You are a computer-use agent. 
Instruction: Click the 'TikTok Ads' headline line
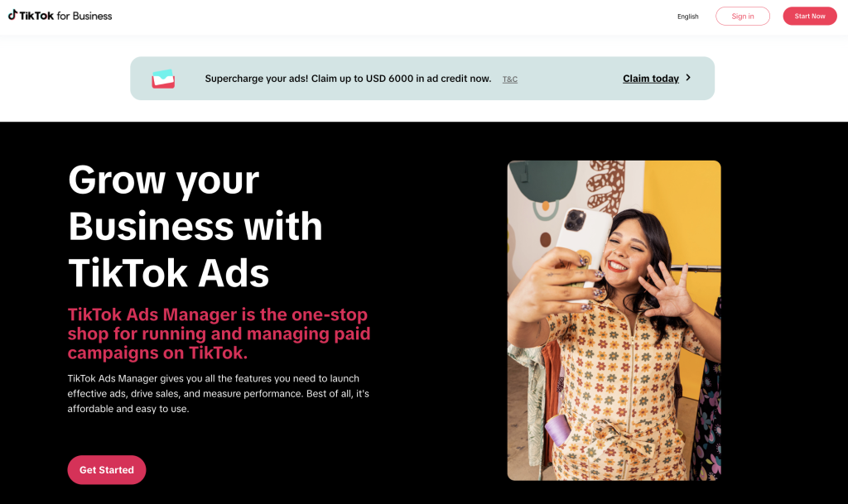point(168,273)
